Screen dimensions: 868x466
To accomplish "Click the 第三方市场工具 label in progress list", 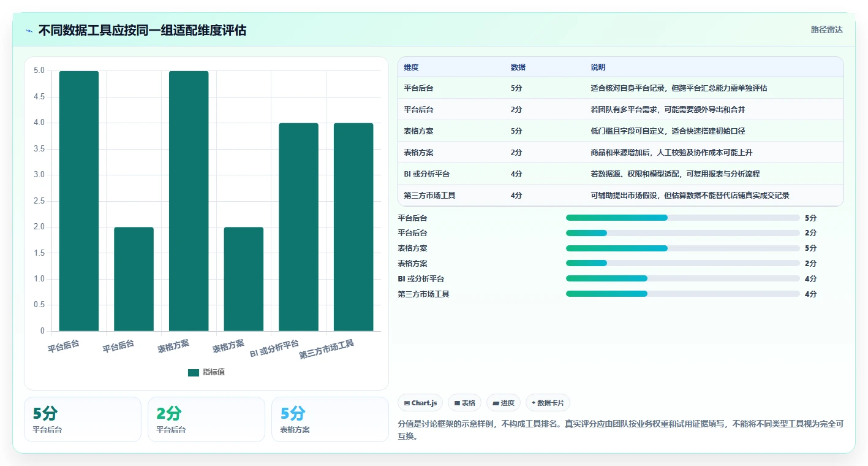I will pos(423,294).
